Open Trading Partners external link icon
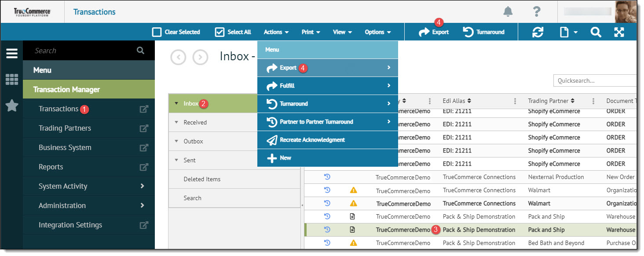The image size is (644, 256). click(x=144, y=128)
